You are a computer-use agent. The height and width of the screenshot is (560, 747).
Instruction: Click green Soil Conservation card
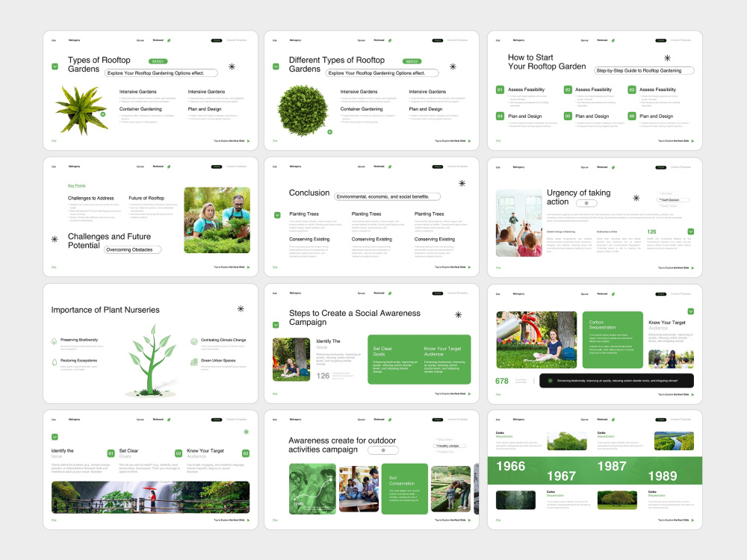click(x=405, y=489)
